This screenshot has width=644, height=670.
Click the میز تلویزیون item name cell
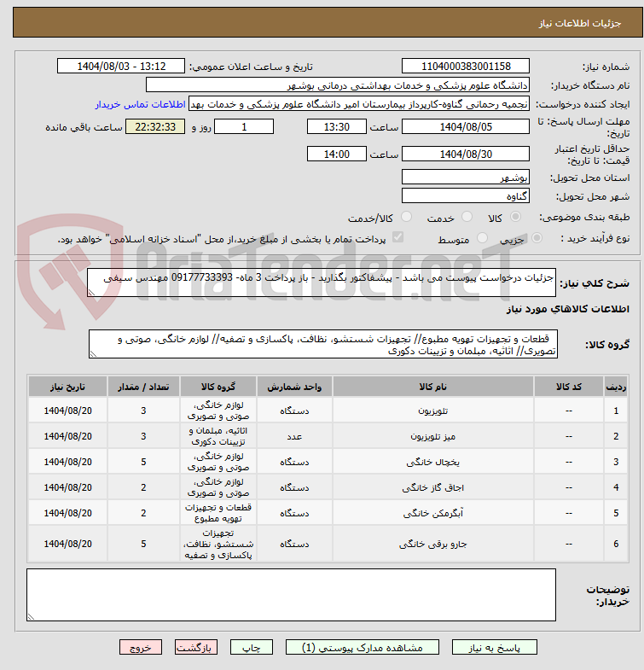click(x=433, y=436)
